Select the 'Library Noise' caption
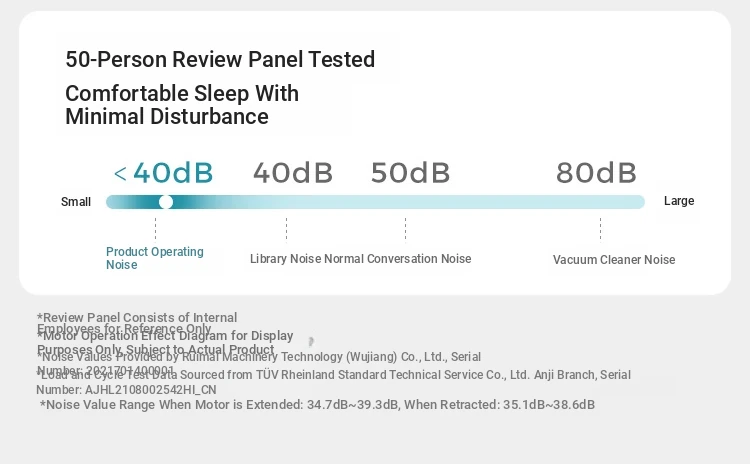Viewport: 750px width, 464px height. pos(286,259)
